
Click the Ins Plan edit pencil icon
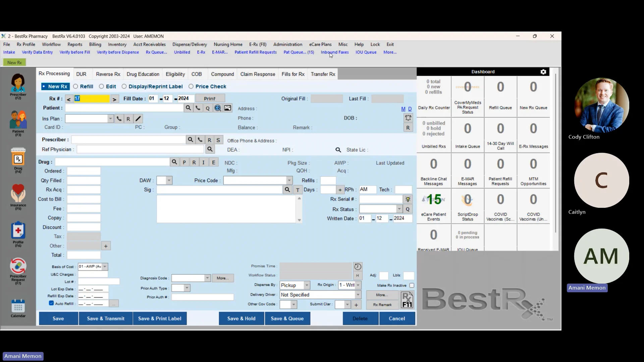tap(138, 119)
